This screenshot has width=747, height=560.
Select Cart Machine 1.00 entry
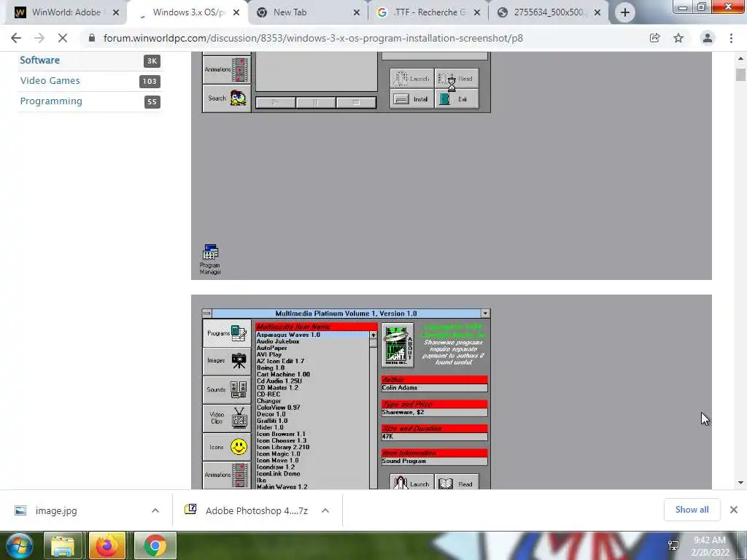312,374
